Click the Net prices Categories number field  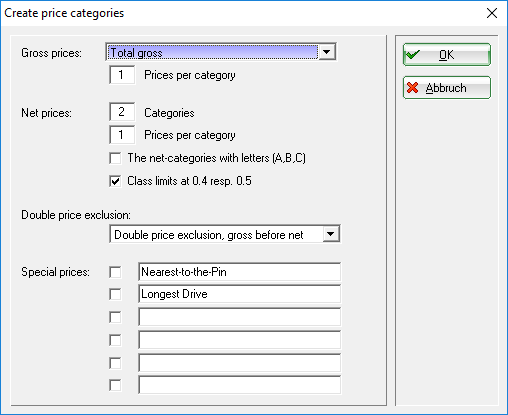[x=122, y=112]
